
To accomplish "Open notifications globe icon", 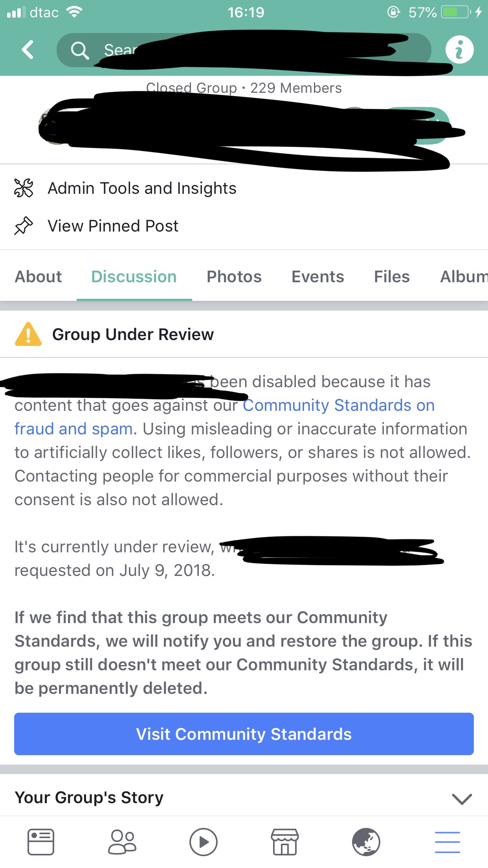I will click(x=366, y=842).
